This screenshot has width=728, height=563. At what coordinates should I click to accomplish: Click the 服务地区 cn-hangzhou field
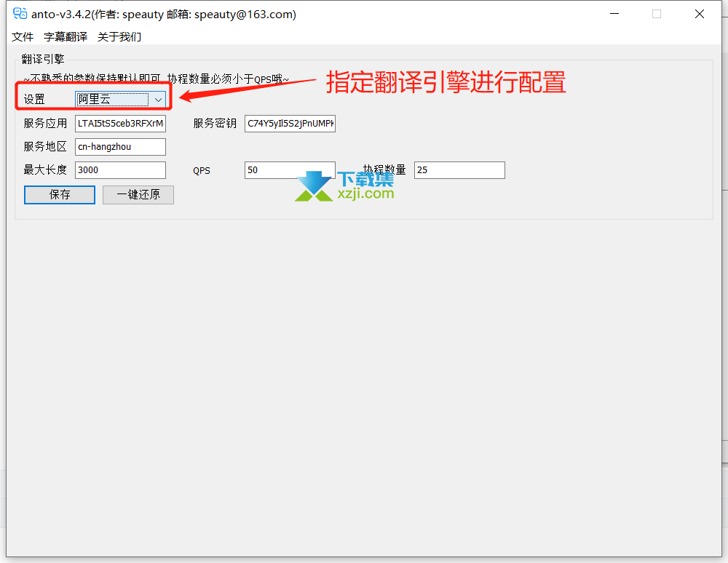point(120,146)
